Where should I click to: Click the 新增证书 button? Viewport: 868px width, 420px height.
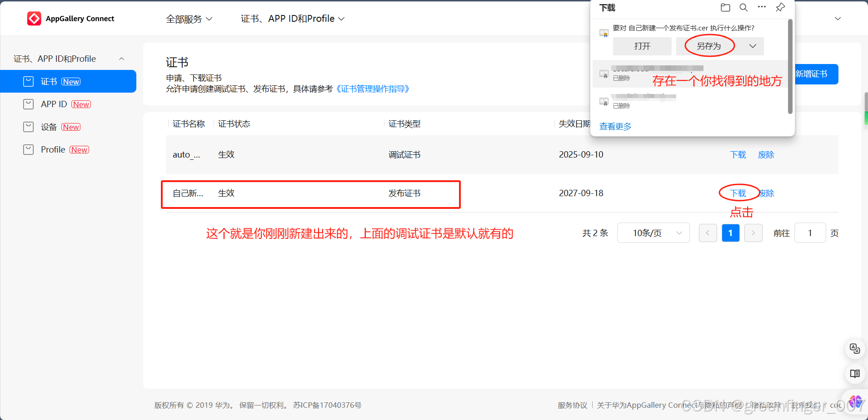[x=816, y=74]
